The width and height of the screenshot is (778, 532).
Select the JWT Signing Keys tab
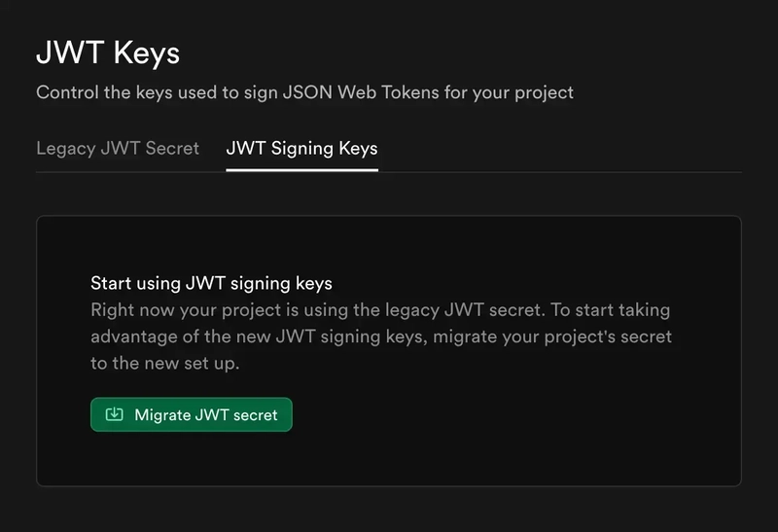[301, 149]
